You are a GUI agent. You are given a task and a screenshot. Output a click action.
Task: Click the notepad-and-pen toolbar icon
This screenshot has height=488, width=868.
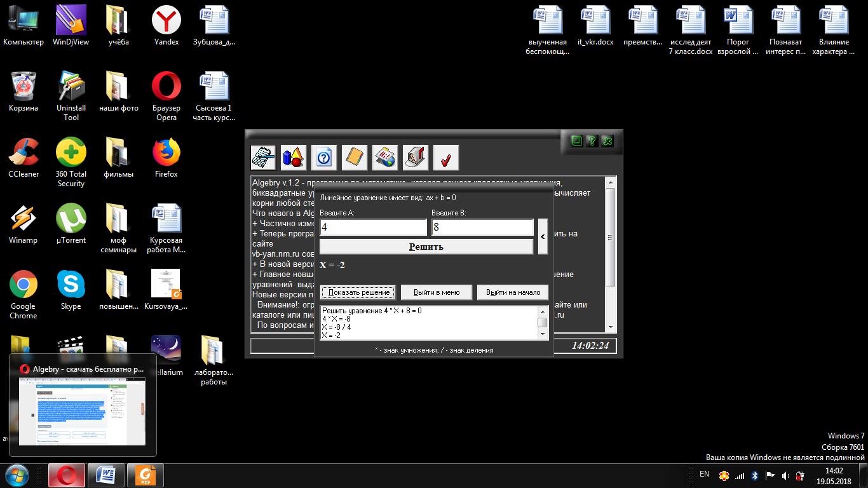[264, 158]
